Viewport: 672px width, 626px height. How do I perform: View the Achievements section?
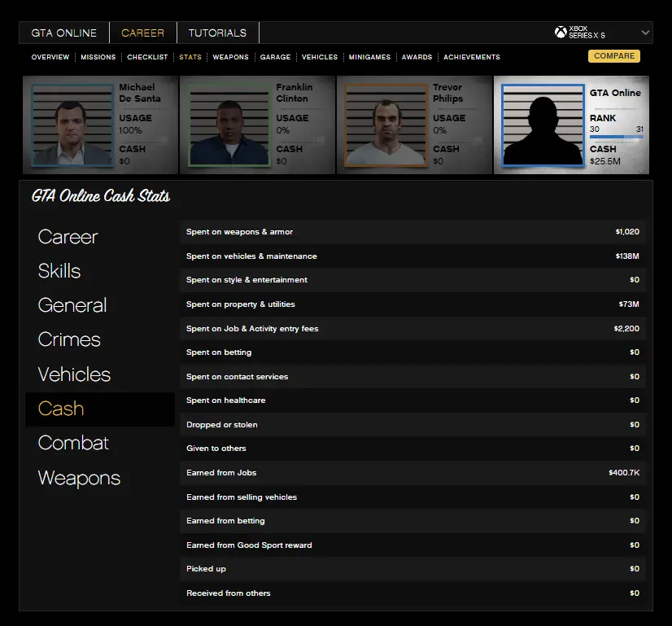471,57
